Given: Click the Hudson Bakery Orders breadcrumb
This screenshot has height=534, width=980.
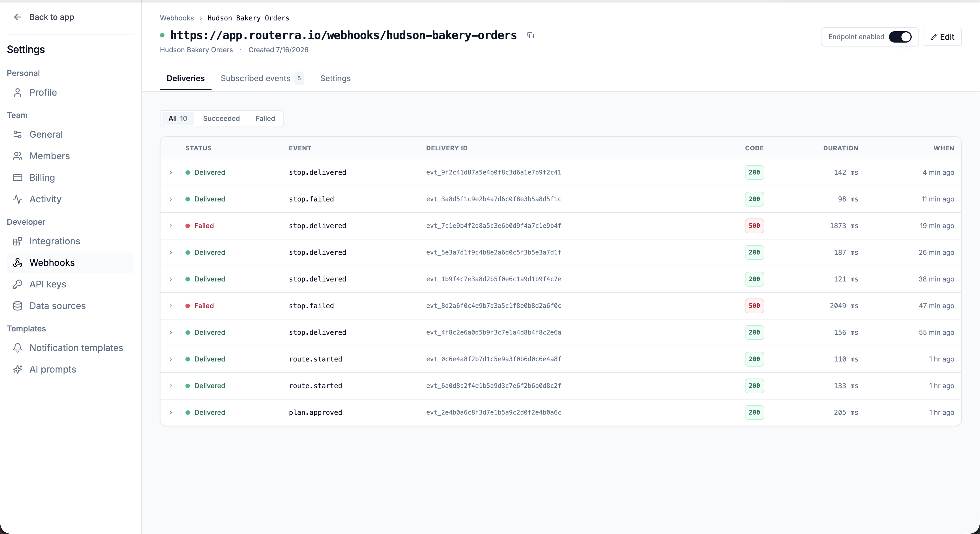Looking at the screenshot, I should pyautogui.click(x=248, y=18).
